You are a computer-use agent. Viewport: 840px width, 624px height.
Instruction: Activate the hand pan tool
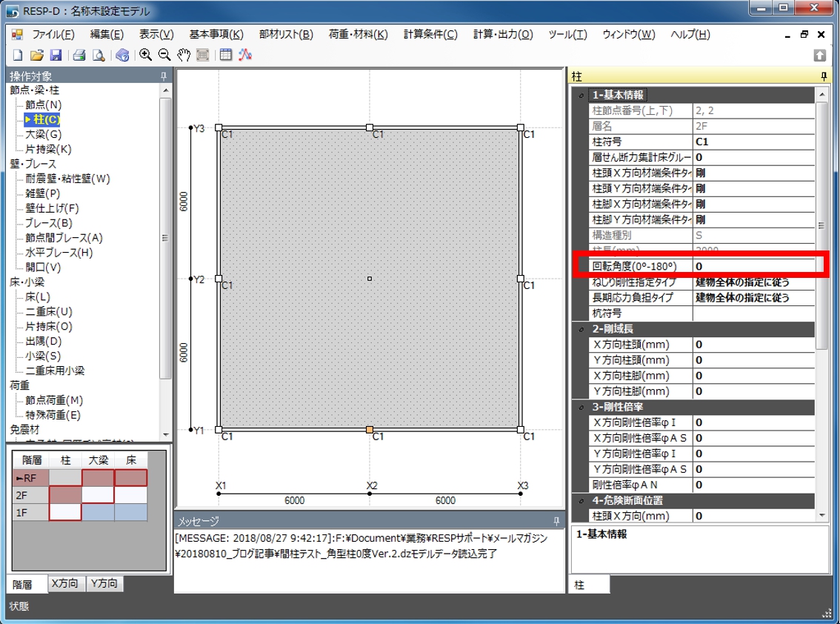[182, 55]
